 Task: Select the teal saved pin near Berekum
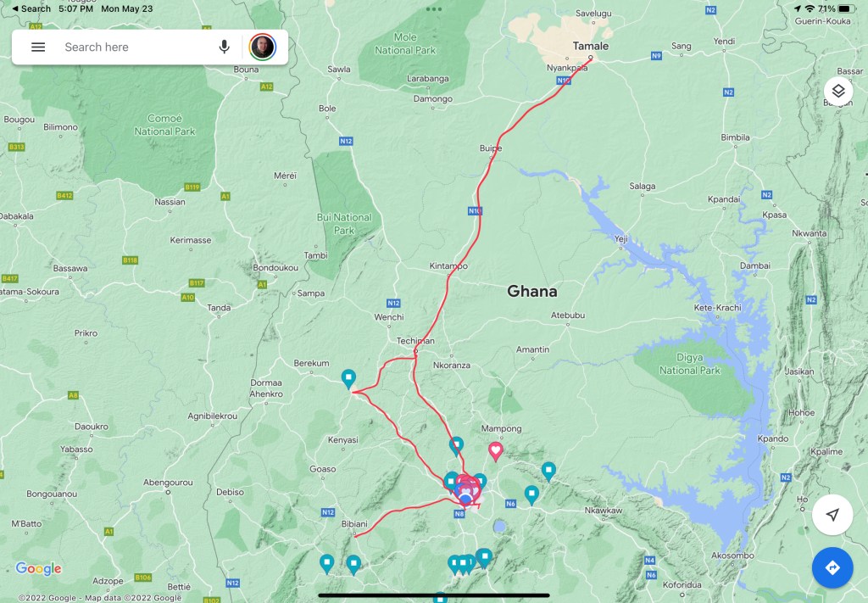[x=348, y=379]
